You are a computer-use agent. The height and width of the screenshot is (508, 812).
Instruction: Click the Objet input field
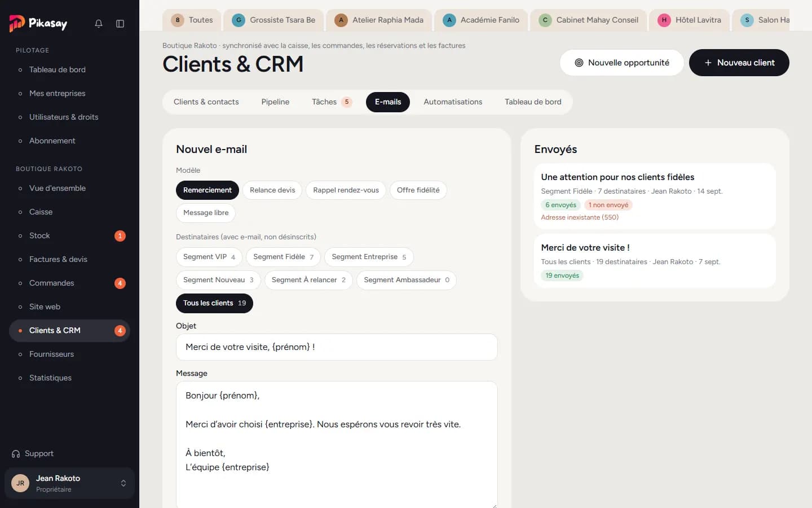point(337,347)
